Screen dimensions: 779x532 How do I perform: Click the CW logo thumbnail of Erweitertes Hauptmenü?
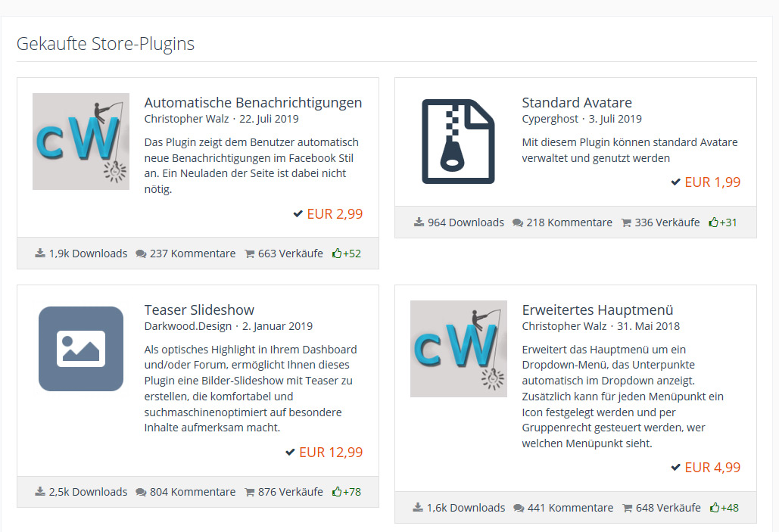pos(458,349)
